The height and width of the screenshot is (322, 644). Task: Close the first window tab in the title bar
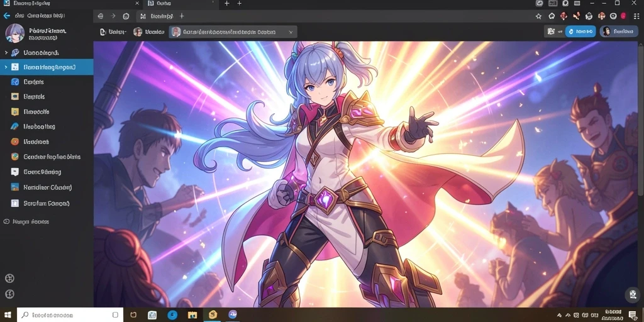coord(136,3)
